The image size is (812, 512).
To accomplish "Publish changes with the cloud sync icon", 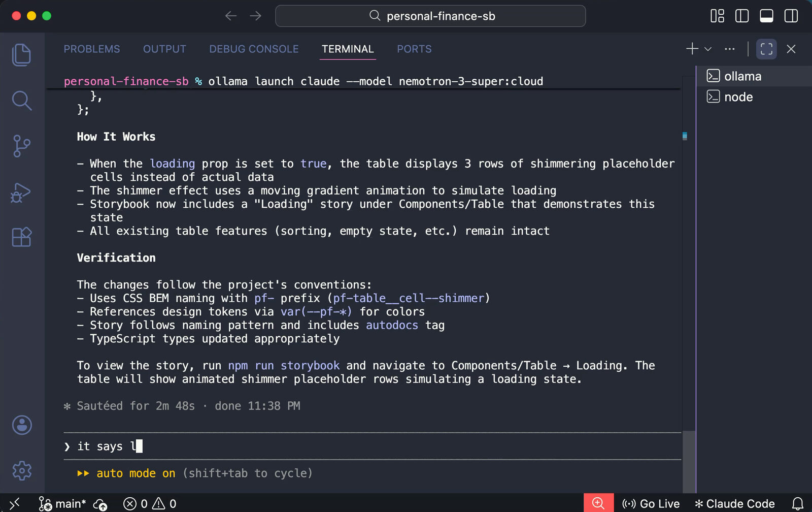I will (x=100, y=504).
